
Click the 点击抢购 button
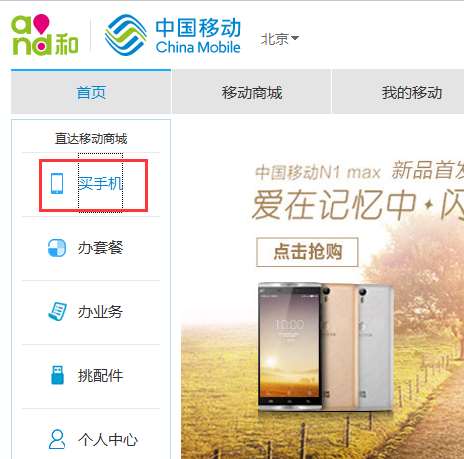tap(307, 252)
